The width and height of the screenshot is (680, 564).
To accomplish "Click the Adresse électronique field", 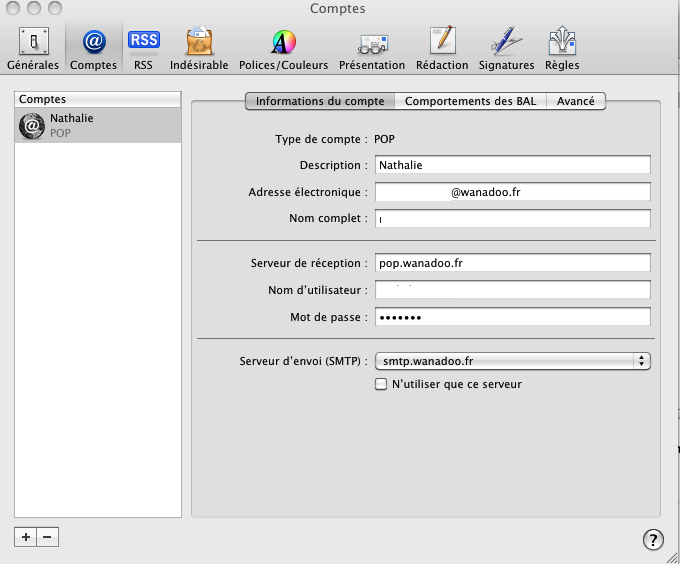I will pyautogui.click(x=513, y=192).
